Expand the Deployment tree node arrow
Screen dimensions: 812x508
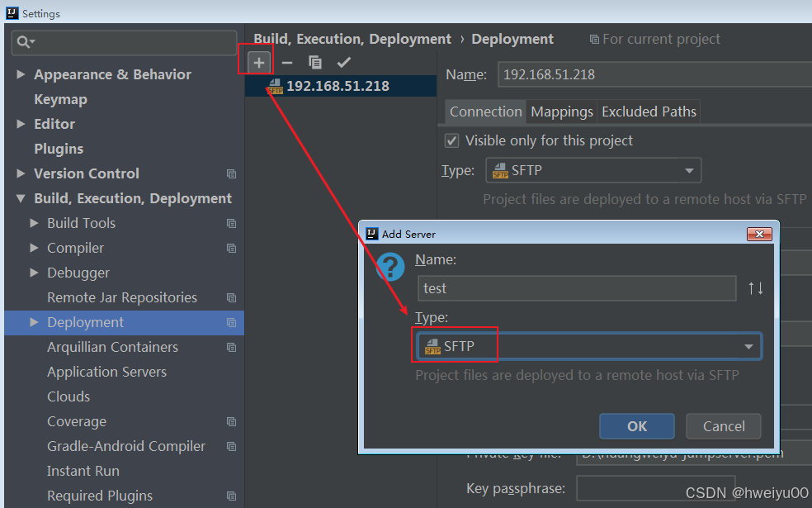34,322
